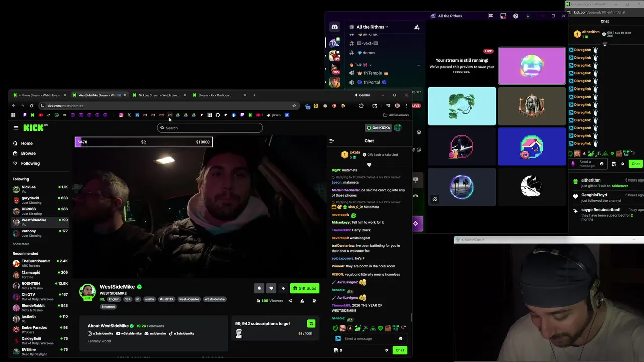Click the austin tag under WestSideMike
644x362 pixels.
point(149,299)
